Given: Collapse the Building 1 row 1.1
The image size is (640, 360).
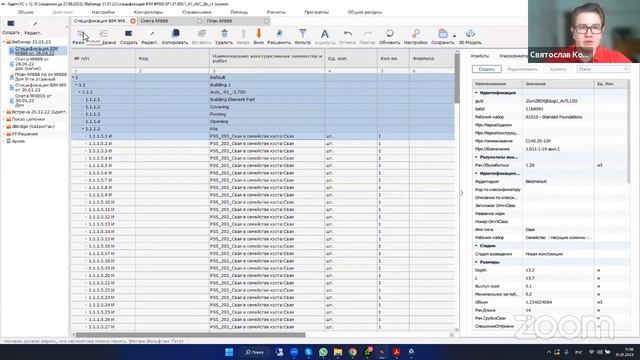Looking at the screenshot, I should coord(76,85).
